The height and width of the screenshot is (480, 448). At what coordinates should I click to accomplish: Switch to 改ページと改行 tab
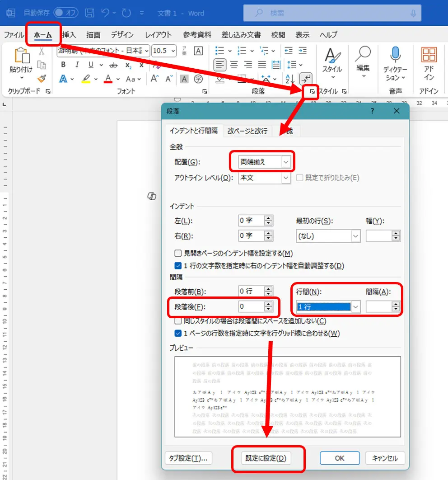247,131
